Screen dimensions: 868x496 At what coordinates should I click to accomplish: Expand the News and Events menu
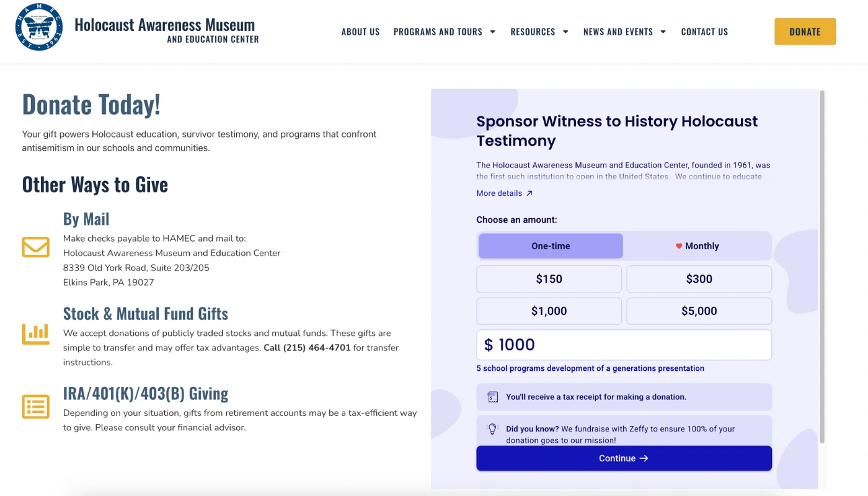pos(624,32)
